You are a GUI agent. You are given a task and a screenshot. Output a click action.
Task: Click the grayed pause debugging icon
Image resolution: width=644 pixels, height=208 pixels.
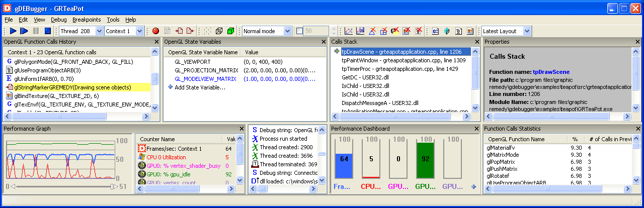pos(36,31)
